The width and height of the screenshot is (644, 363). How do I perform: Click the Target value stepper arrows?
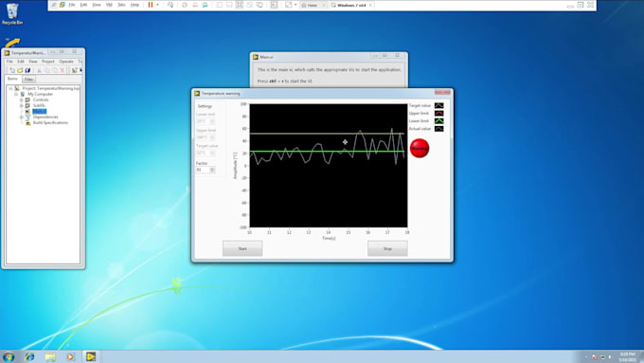coord(212,153)
